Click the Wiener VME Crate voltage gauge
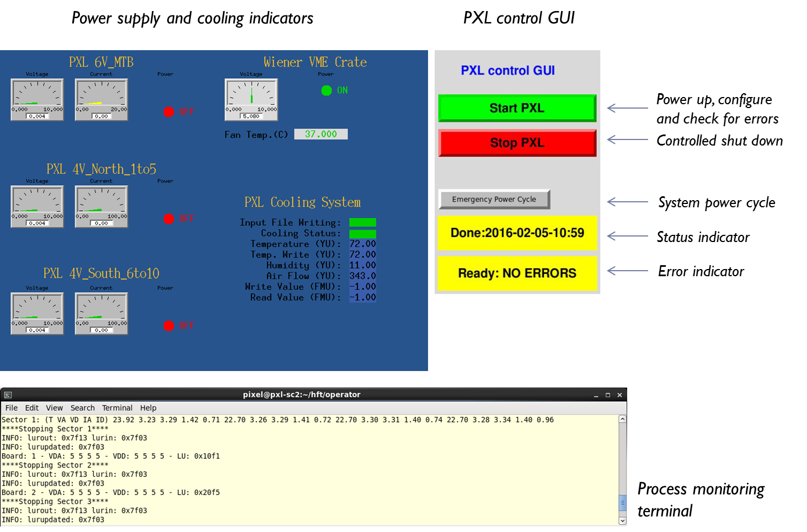The image size is (807, 532). click(x=252, y=99)
